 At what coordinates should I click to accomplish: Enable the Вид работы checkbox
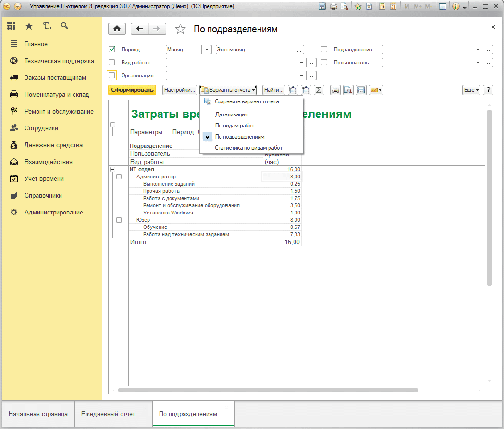(112, 63)
